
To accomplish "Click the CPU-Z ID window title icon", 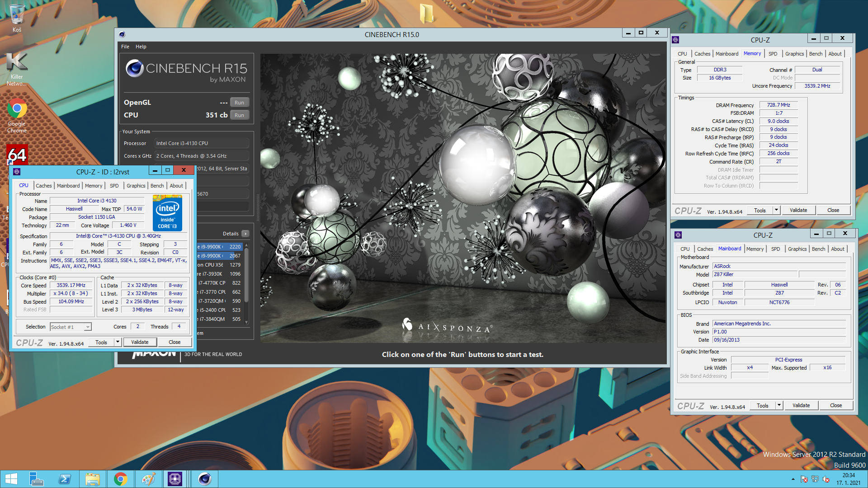I will (17, 172).
